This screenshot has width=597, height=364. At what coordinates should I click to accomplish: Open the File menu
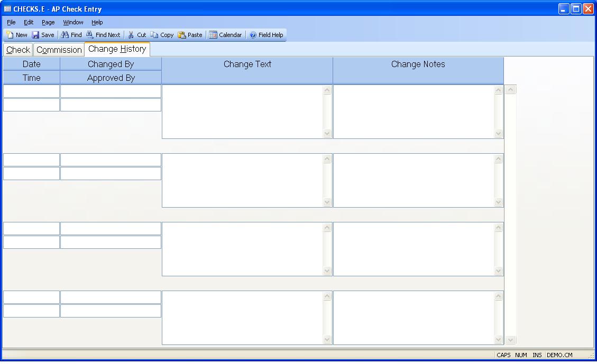11,22
